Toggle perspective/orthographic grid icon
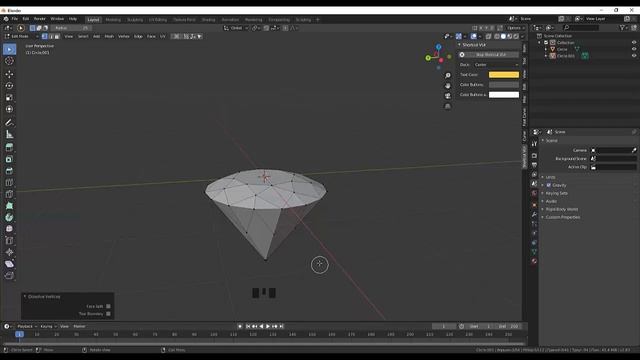 click(x=448, y=106)
